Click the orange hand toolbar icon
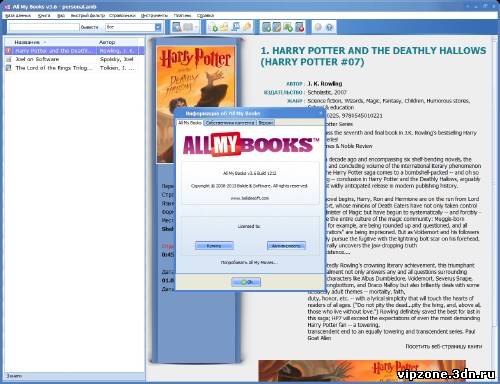 [247, 27]
